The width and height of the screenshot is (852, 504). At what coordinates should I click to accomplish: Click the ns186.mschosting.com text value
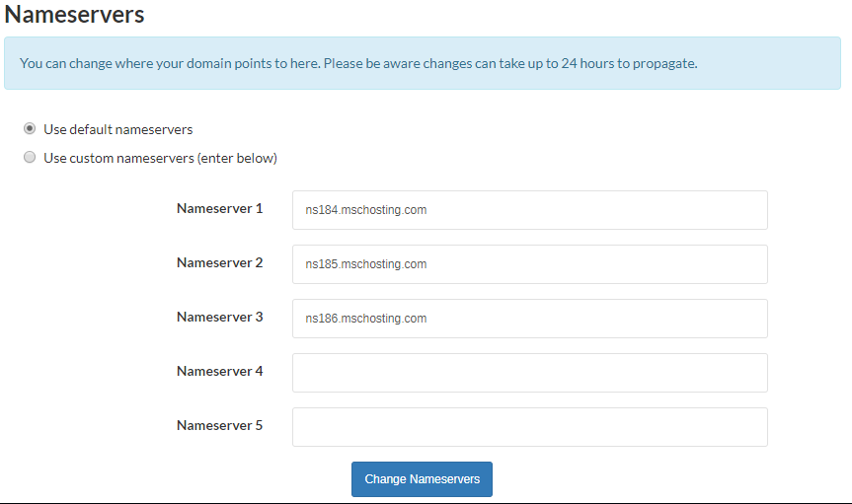coord(365,319)
